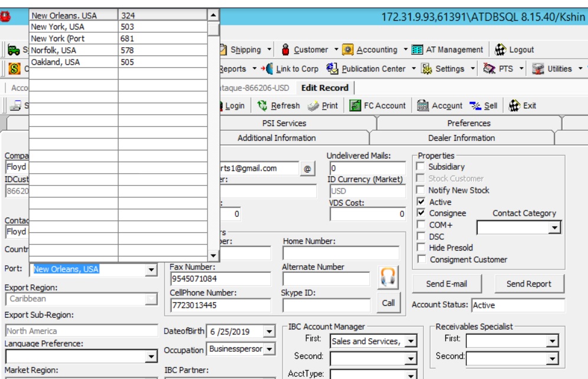Enable the Subsidiary checkbox

pos(421,166)
